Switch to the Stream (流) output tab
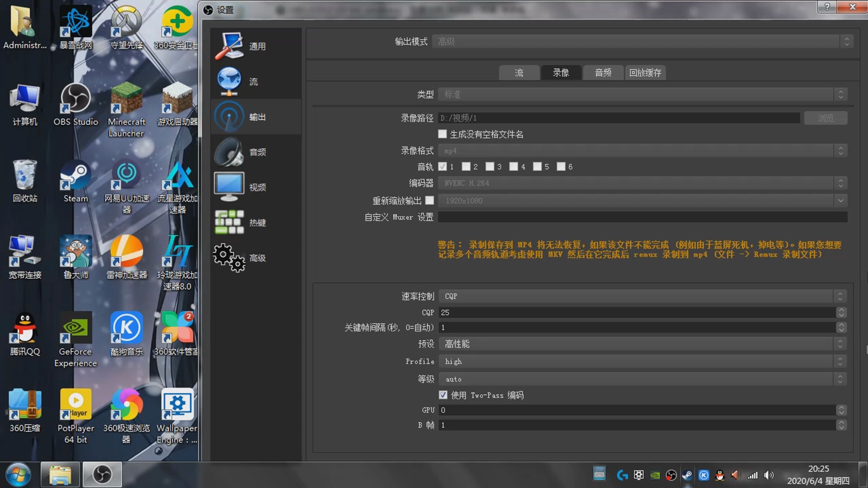The image size is (868, 488). (519, 73)
